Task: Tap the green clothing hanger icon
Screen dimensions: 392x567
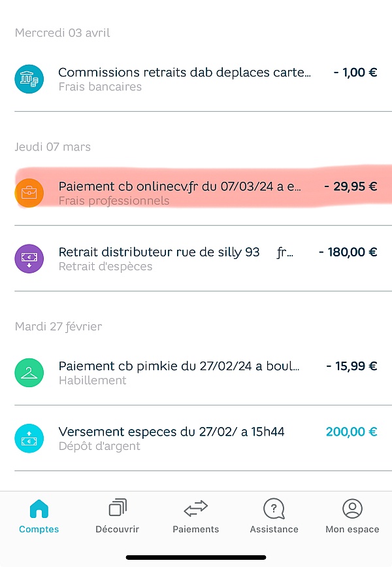Action: tap(29, 373)
